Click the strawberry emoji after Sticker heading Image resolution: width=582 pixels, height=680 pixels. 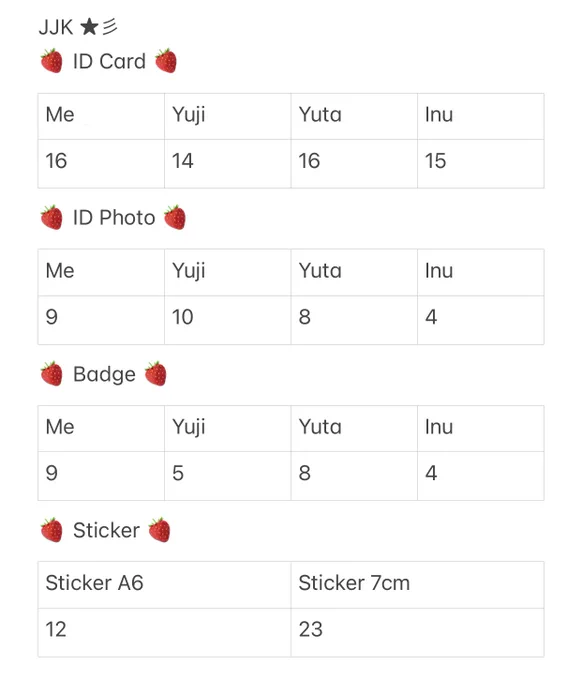159,530
